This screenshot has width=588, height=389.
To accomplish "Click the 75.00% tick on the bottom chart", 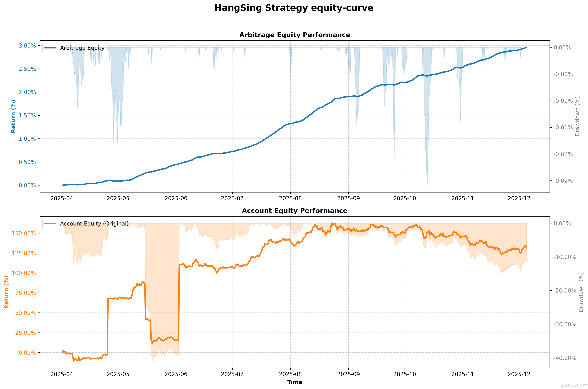I will 26,293.
